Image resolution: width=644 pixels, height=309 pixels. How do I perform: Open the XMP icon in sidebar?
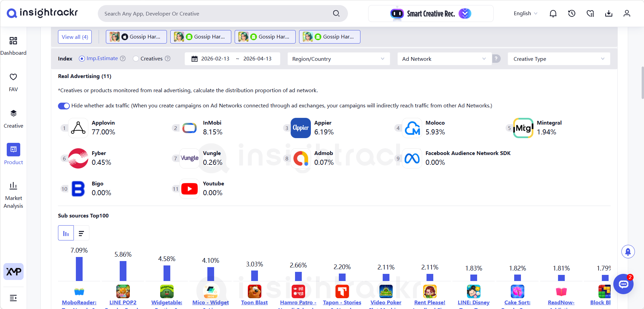(13, 272)
